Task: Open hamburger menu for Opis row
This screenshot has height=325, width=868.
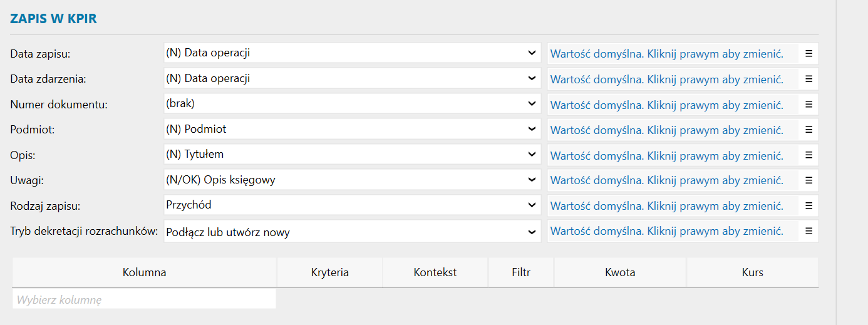Action: (809, 155)
